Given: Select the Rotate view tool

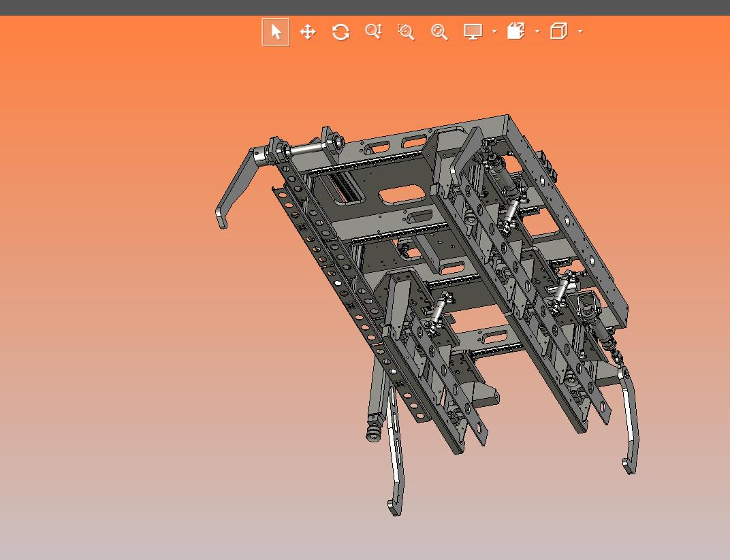Looking at the screenshot, I should coord(340,32).
